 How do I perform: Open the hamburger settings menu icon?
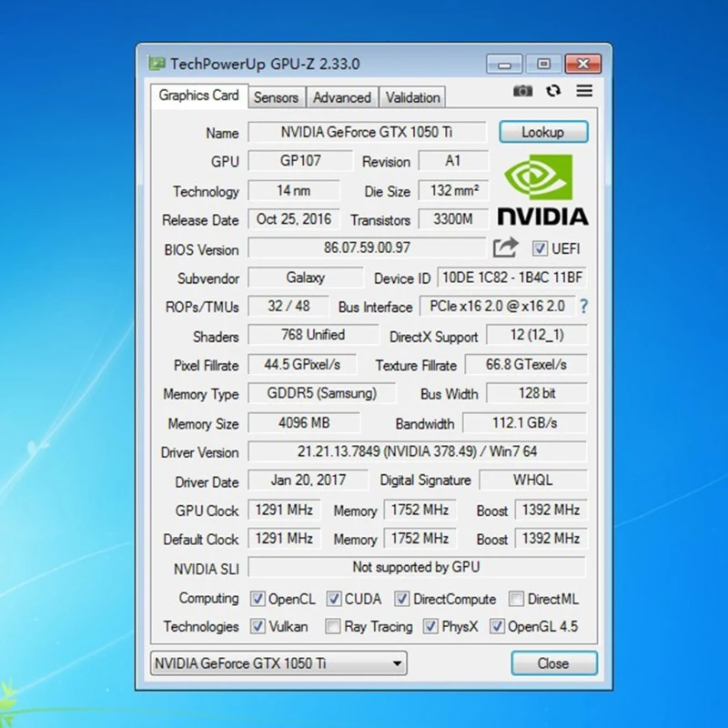(x=584, y=90)
